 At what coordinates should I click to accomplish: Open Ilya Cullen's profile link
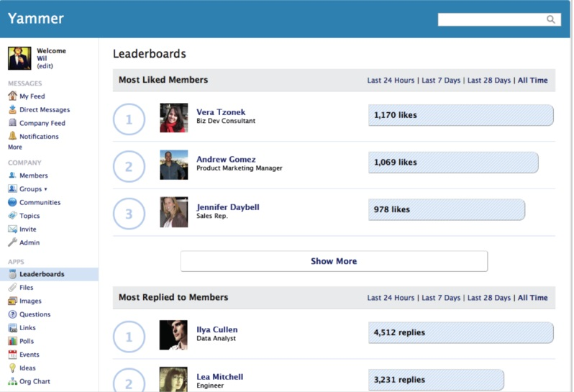click(x=217, y=329)
